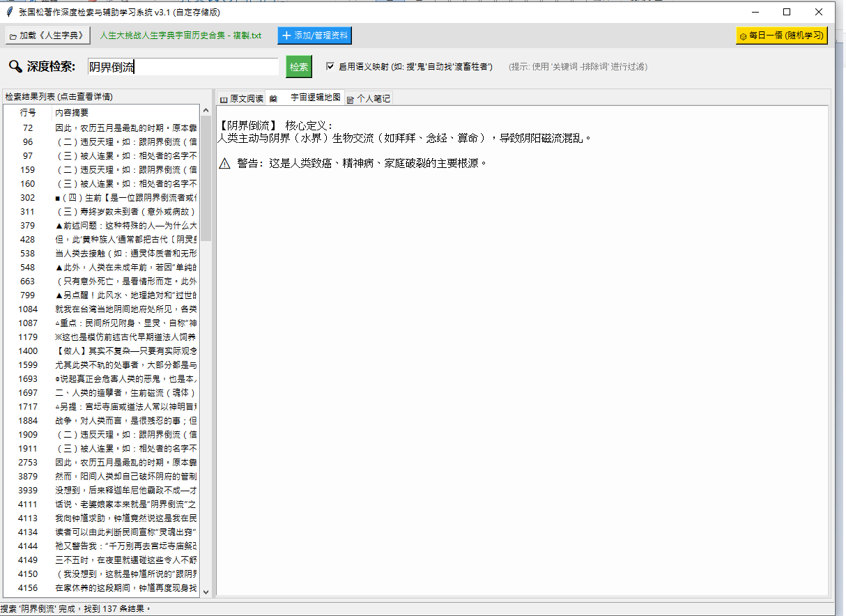Click 每日一悟 random study button

coord(781,36)
